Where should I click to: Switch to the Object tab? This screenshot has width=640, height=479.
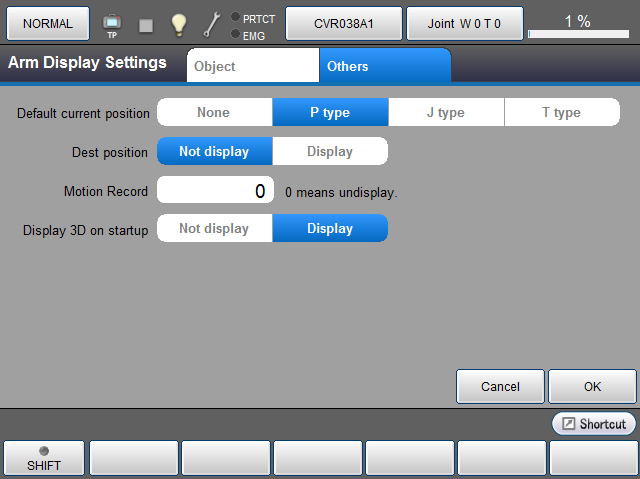point(252,66)
